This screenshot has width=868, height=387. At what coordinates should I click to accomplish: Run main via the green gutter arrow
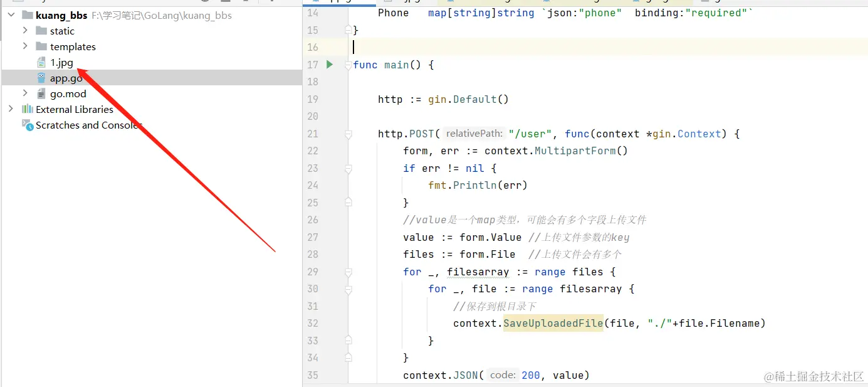point(330,64)
